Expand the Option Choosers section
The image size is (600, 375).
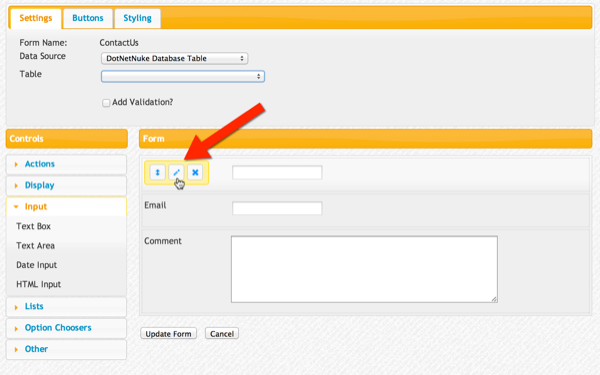point(66,328)
